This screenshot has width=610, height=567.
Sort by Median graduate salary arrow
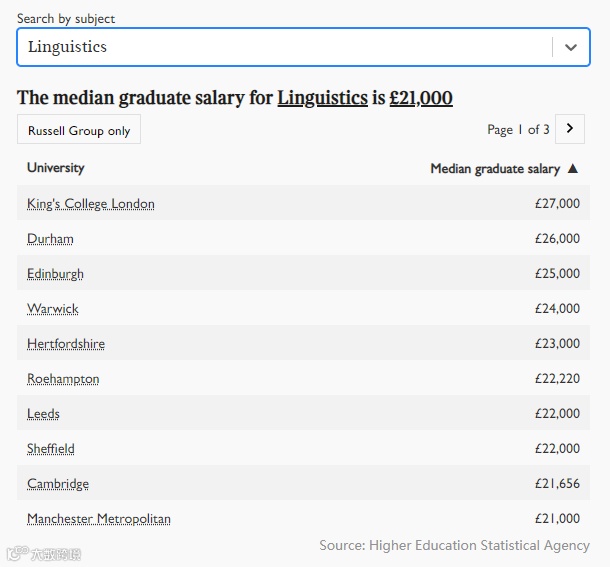point(573,169)
